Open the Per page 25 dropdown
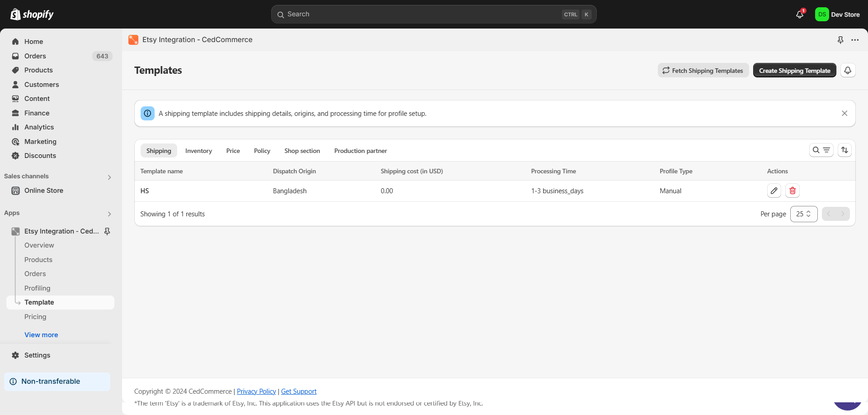Viewport: 868px width, 415px height. pos(804,214)
